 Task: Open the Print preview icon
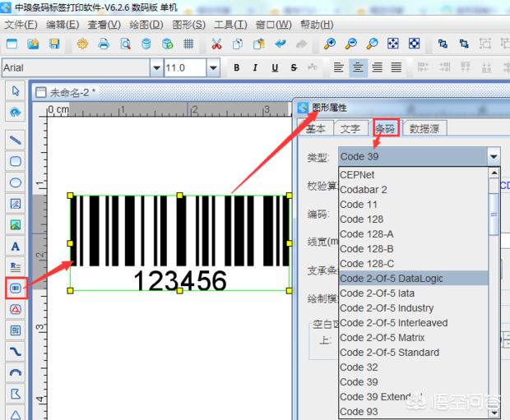point(125,44)
